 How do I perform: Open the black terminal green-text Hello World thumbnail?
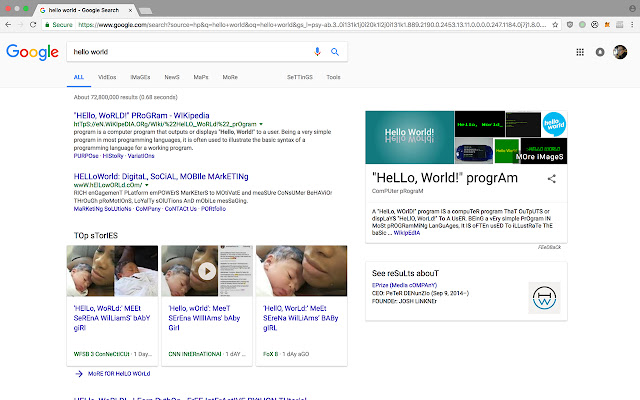coord(480,124)
